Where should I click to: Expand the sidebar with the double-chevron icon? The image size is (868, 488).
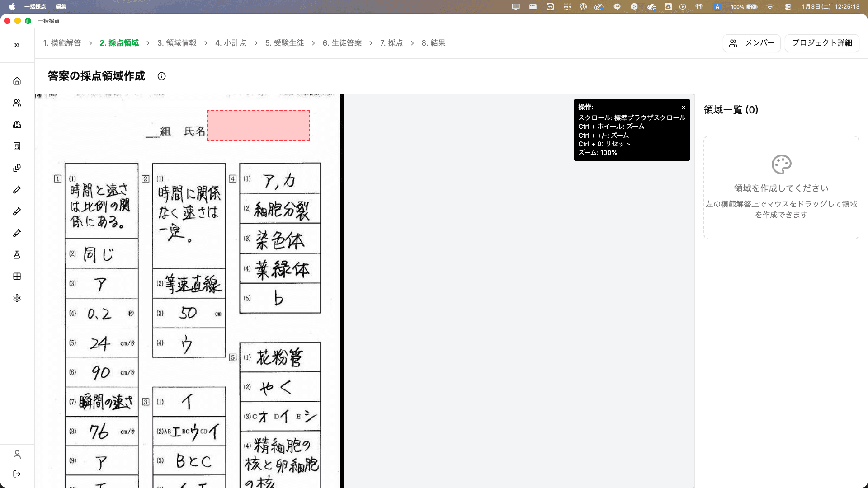(x=17, y=45)
